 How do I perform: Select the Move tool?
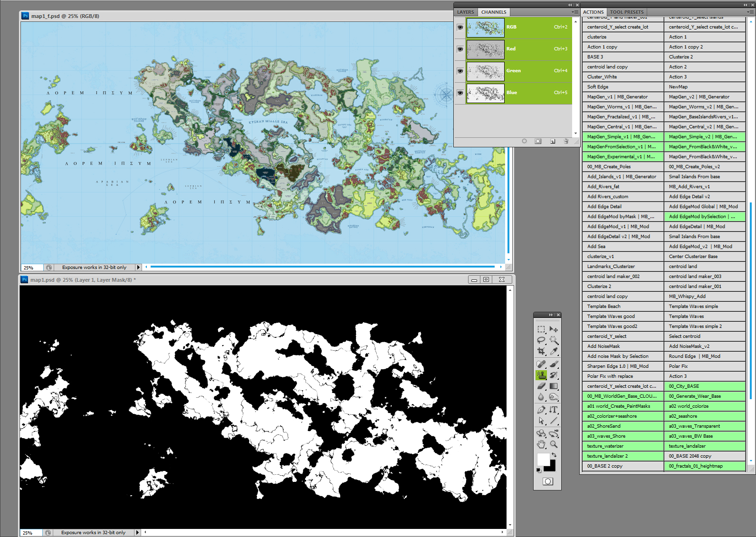(x=554, y=329)
